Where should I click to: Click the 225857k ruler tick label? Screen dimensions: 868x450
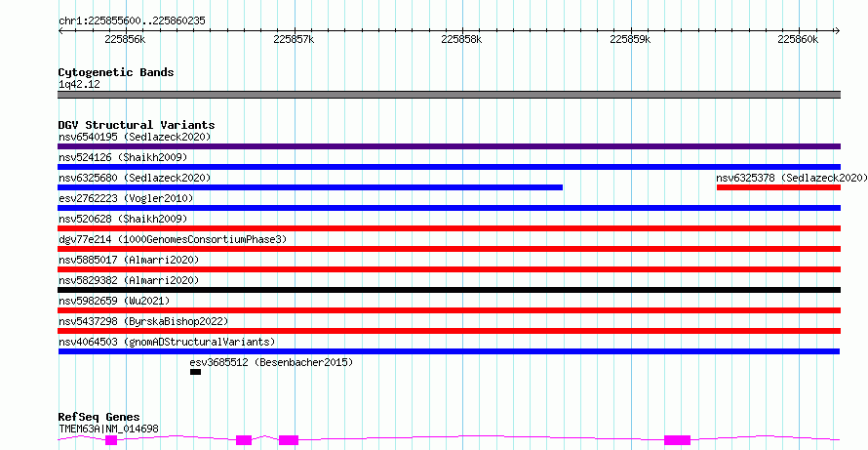(x=294, y=39)
